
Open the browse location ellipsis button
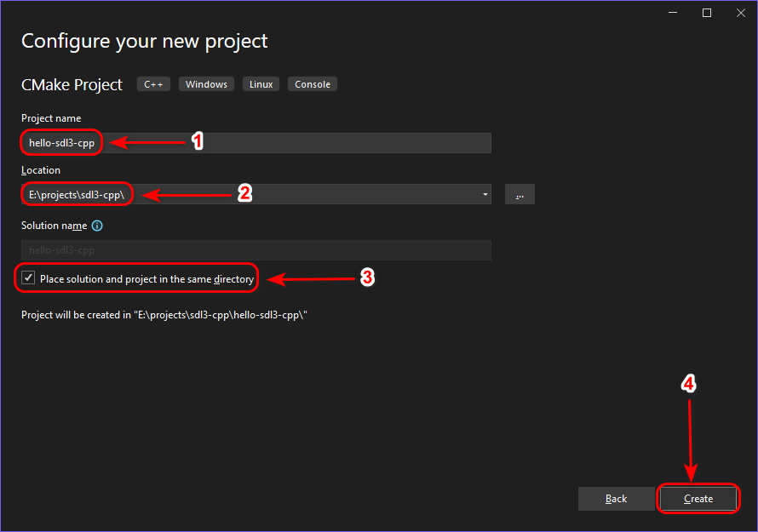coord(520,194)
